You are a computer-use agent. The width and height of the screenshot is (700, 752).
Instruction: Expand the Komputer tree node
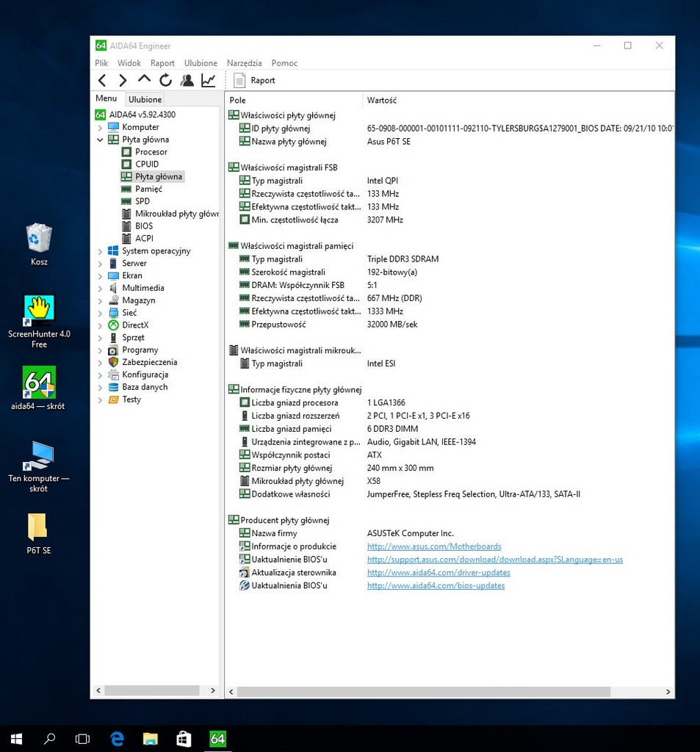tap(100, 128)
